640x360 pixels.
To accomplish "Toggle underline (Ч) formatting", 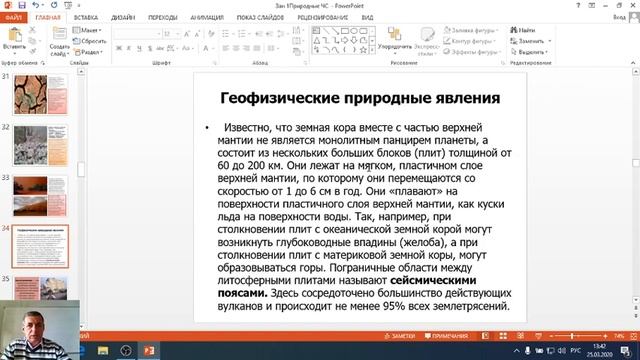I will [x=139, y=48].
